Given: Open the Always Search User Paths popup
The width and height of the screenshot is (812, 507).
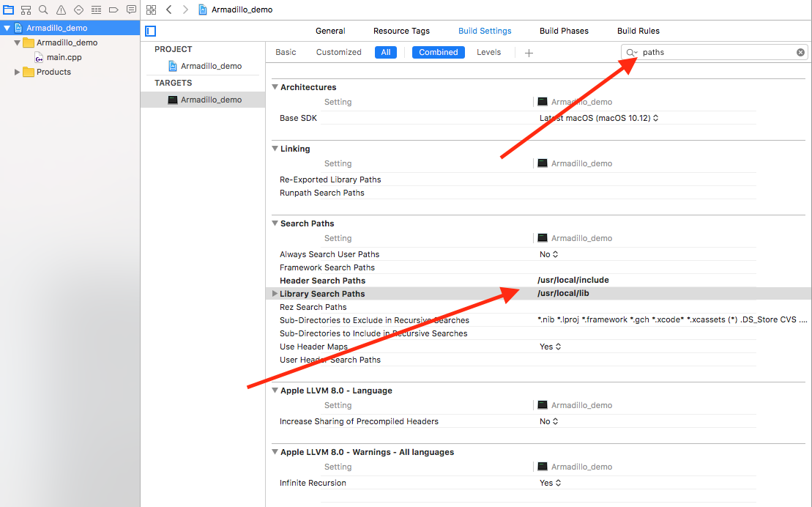Looking at the screenshot, I should (549, 254).
